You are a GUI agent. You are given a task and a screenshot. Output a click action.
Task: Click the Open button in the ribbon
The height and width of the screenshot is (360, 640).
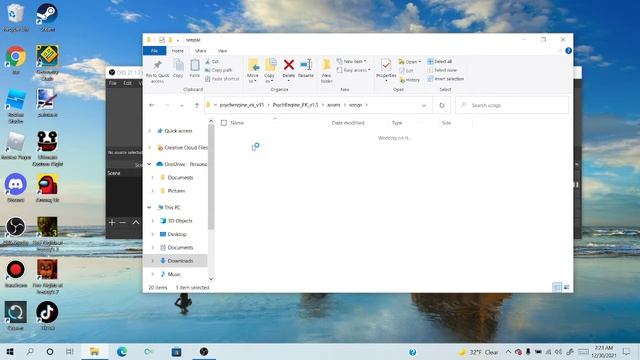tap(409, 62)
